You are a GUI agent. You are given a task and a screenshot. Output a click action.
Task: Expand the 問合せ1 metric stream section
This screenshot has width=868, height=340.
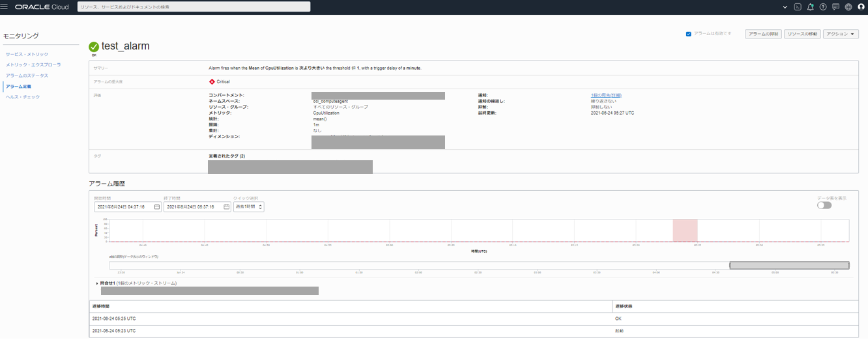(98, 283)
